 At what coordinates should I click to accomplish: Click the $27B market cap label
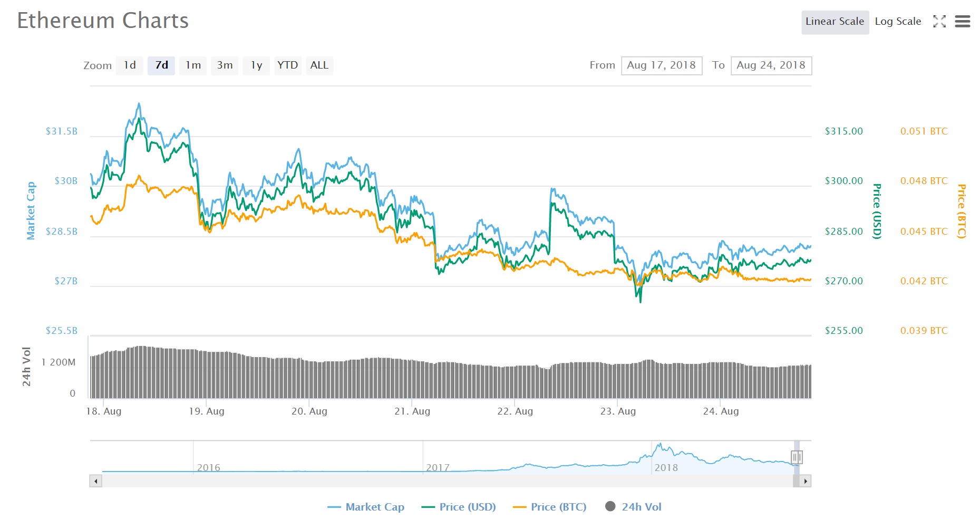tap(66, 281)
